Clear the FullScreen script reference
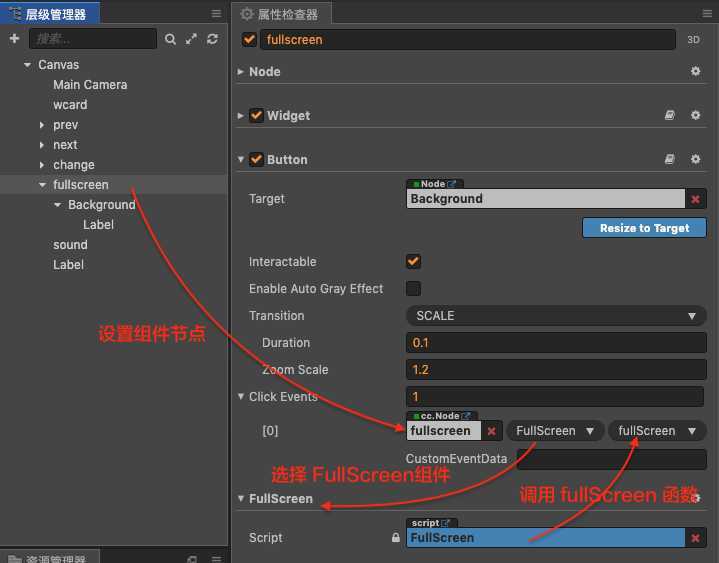This screenshot has width=719, height=563. pyautogui.click(x=696, y=538)
